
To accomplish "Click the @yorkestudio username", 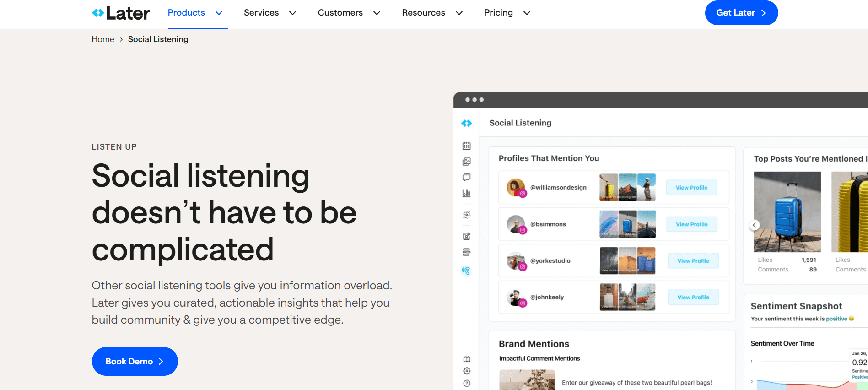I will pyautogui.click(x=550, y=260).
